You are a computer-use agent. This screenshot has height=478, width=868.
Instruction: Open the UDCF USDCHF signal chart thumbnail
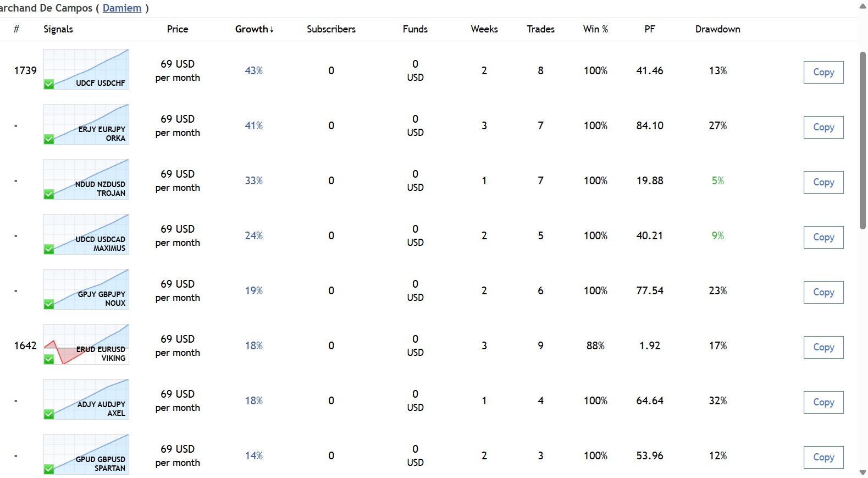[x=86, y=69]
